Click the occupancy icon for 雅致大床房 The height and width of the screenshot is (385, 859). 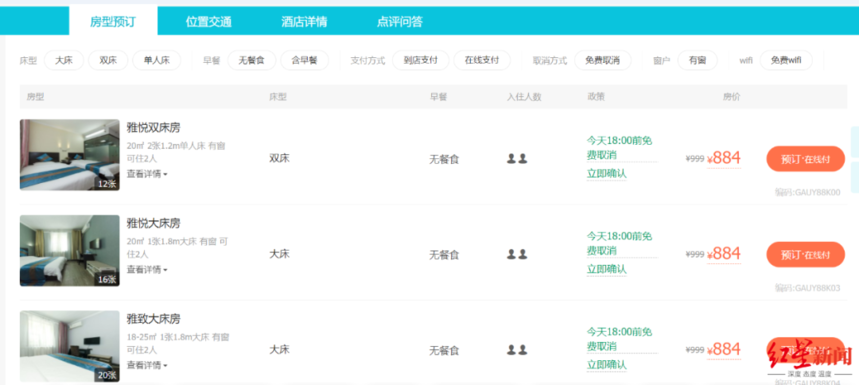(517, 350)
